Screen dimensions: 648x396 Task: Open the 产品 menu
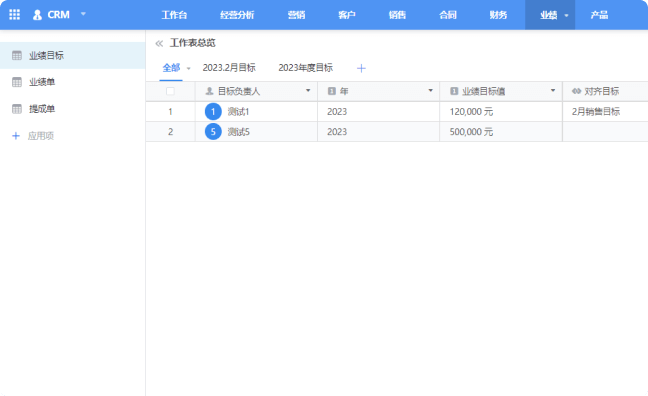tap(599, 15)
